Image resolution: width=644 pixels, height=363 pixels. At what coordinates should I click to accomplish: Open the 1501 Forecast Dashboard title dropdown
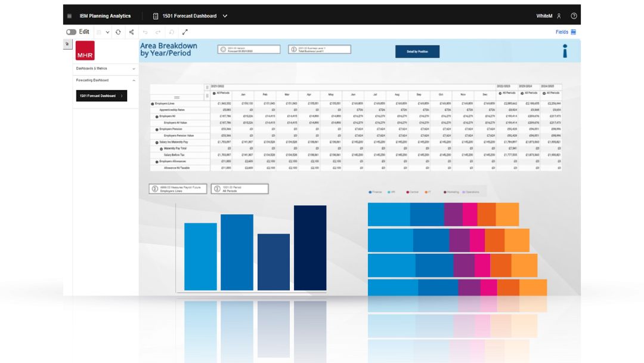coord(225,16)
